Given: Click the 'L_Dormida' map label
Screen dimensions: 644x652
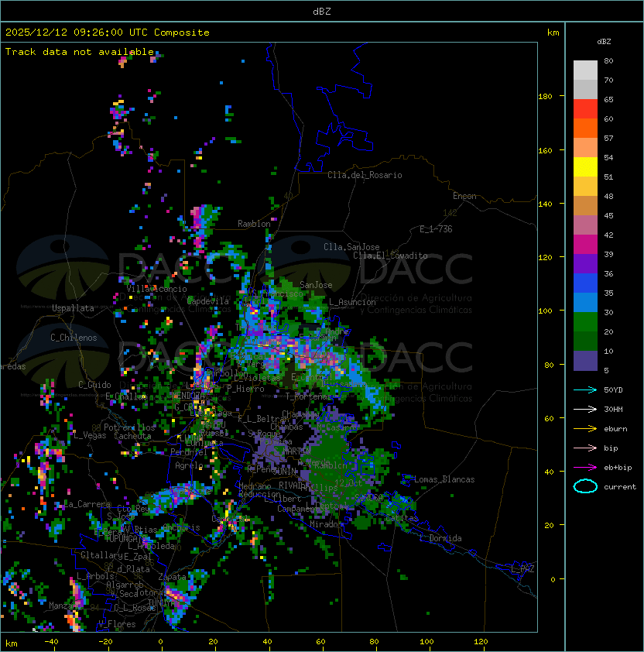Looking at the screenshot, I should 440,538.
